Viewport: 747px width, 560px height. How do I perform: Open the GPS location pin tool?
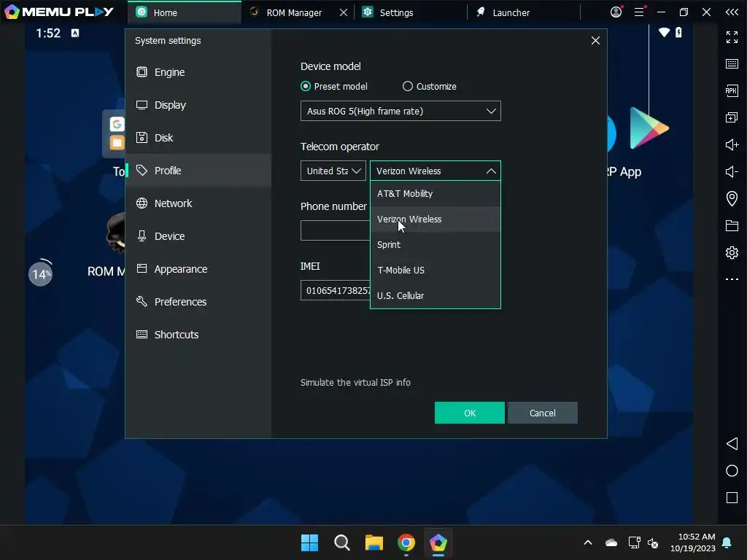click(x=732, y=198)
